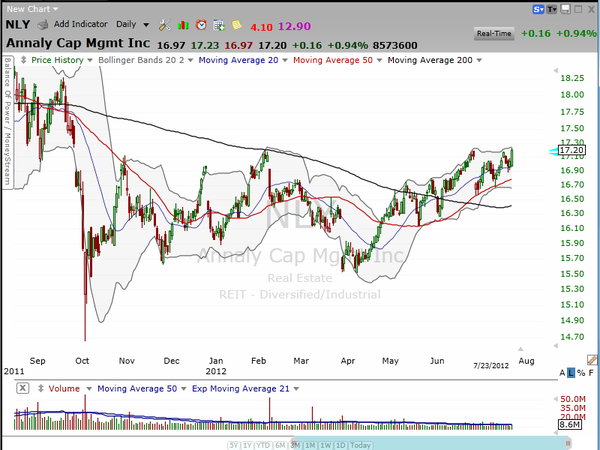This screenshot has width=600, height=450.
Task: Select the L logarithmic scale option
Action: coord(571,373)
